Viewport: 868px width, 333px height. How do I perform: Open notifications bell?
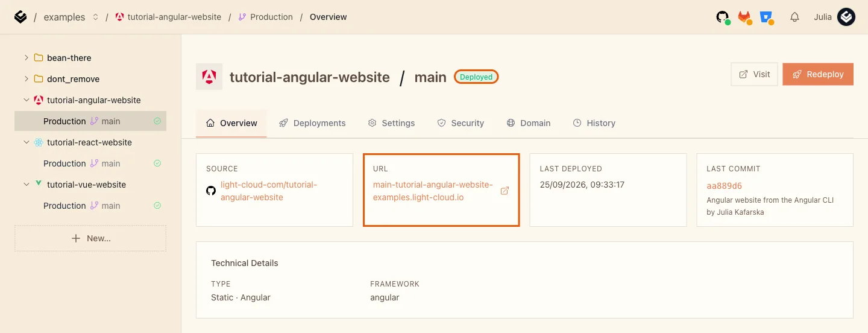[x=794, y=17]
